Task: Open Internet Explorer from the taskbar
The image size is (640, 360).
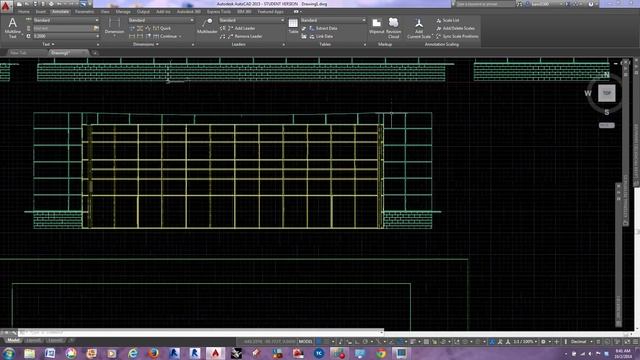Action: click(133, 353)
